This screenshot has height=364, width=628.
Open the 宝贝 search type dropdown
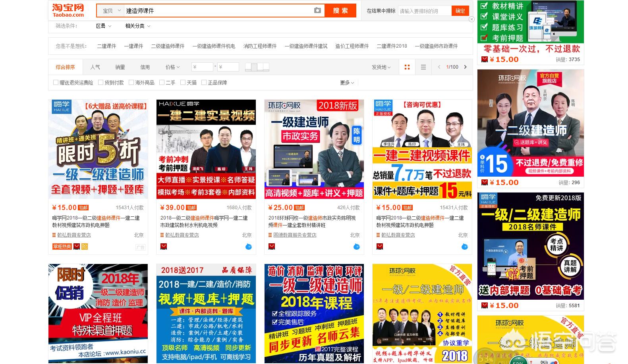pyautogui.click(x=111, y=11)
